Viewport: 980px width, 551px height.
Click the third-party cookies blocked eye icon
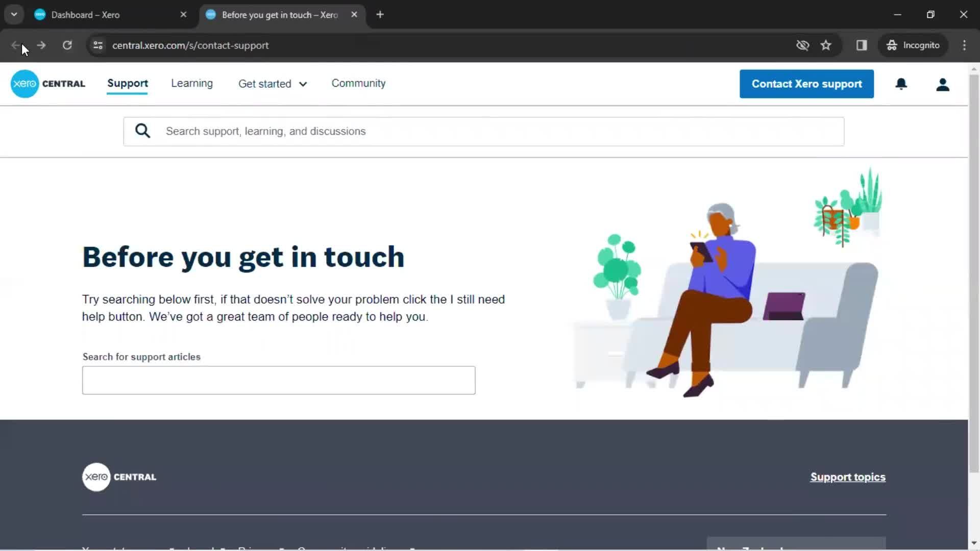(802, 45)
